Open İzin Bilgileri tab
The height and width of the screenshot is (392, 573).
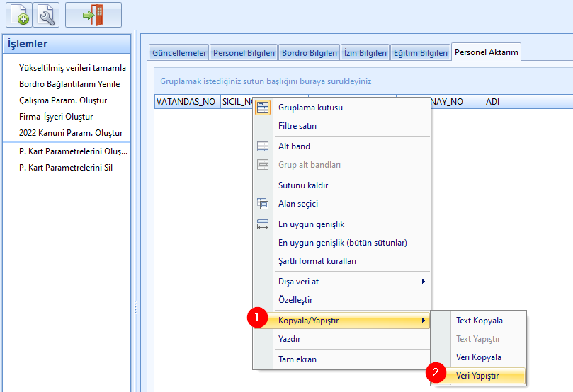pos(365,53)
